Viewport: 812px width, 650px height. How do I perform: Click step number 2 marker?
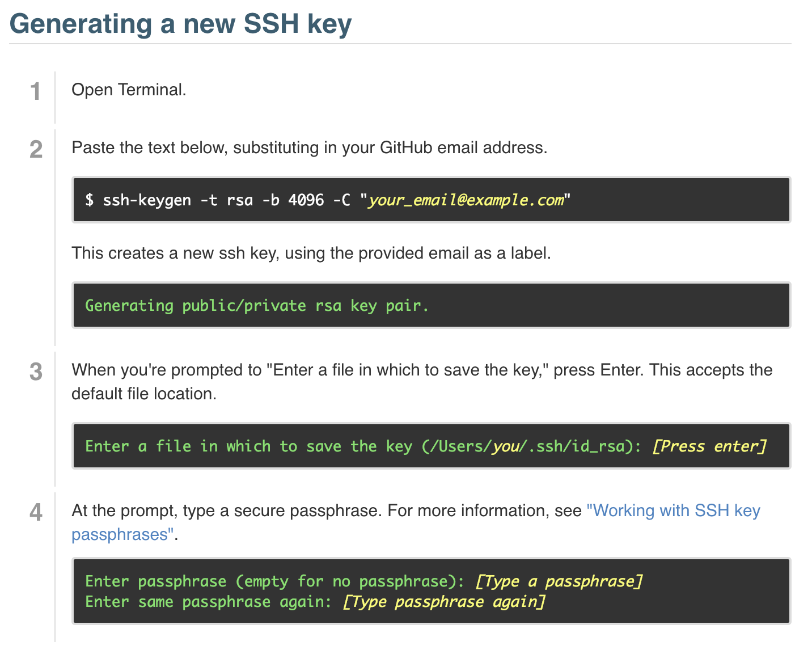(36, 149)
